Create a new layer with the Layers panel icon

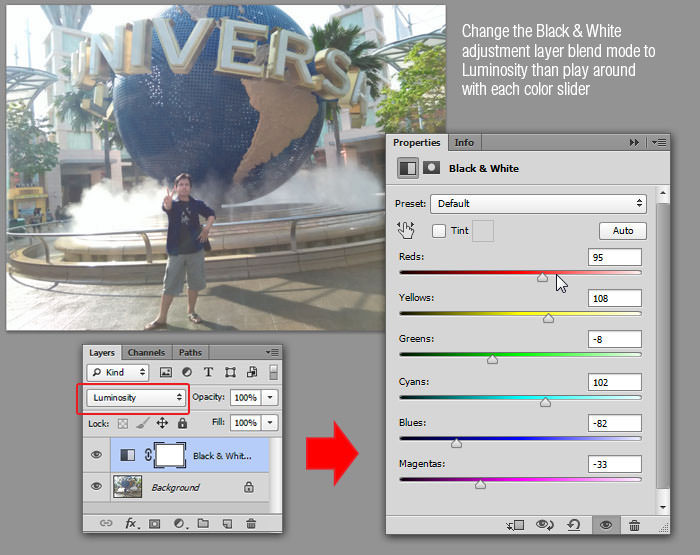pyautogui.click(x=227, y=523)
